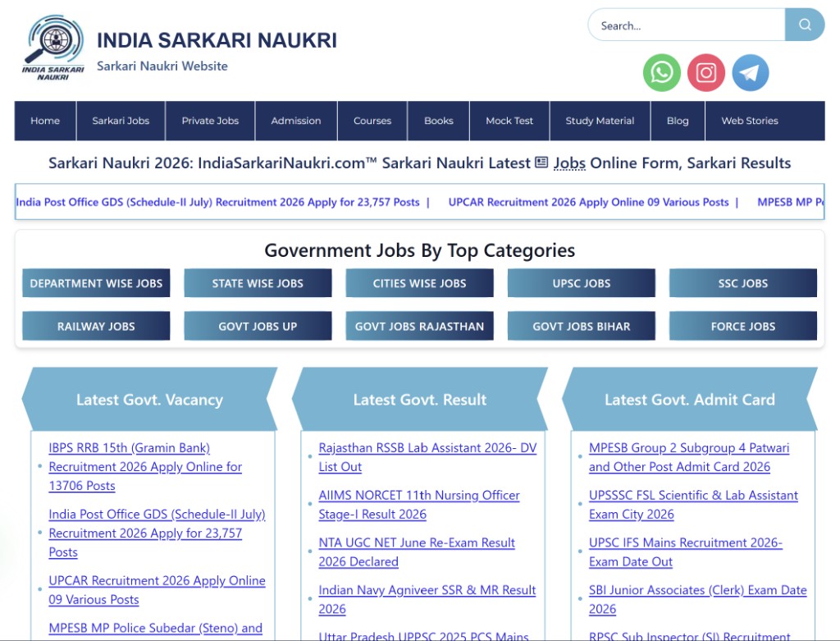
Task: Open MPESB Group 2 Subgroup 4 Patwari link
Action: [x=689, y=457]
